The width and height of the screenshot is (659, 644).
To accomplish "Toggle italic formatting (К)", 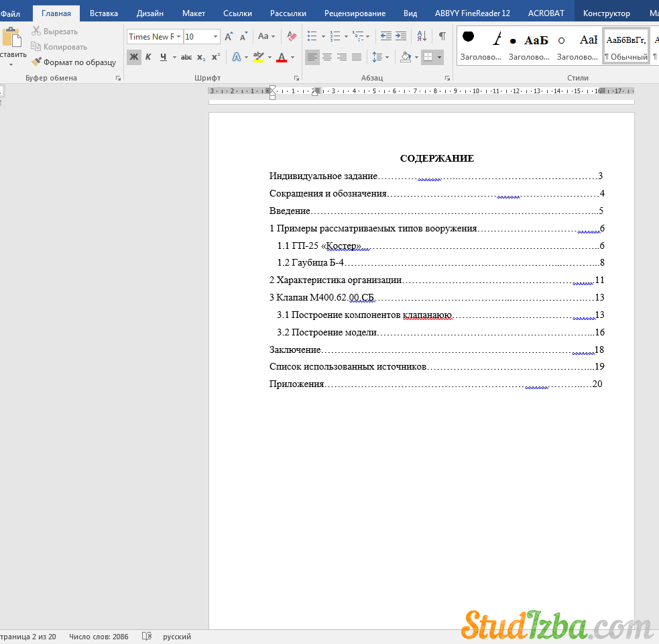I will coord(148,57).
